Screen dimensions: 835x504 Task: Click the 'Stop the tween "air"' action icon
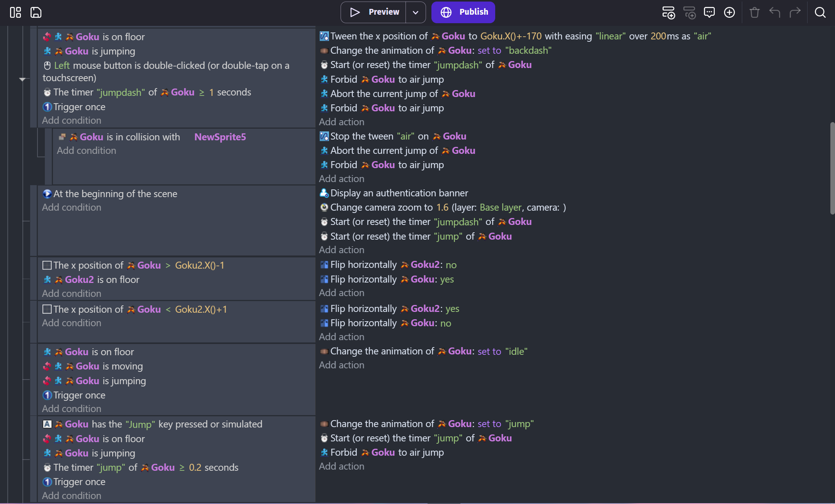click(324, 136)
